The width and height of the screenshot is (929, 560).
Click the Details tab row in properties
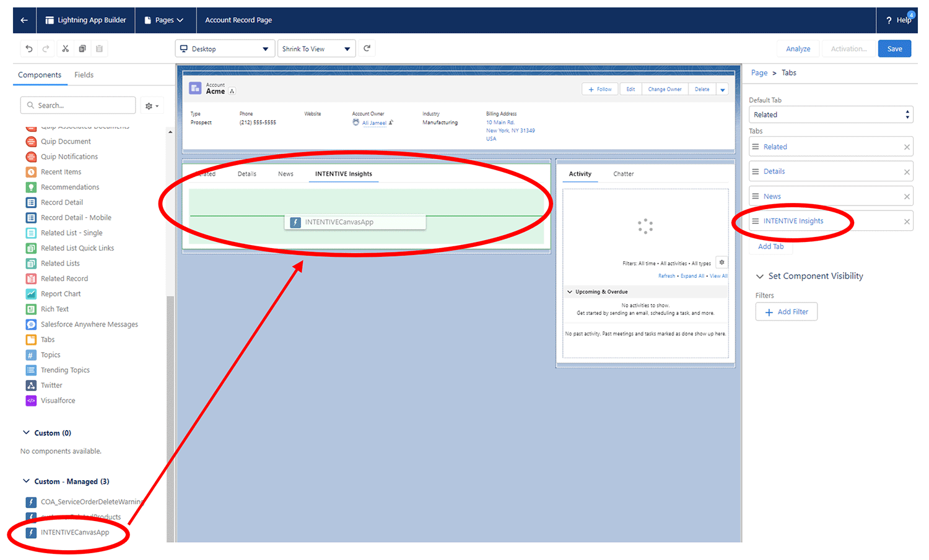[x=831, y=172]
